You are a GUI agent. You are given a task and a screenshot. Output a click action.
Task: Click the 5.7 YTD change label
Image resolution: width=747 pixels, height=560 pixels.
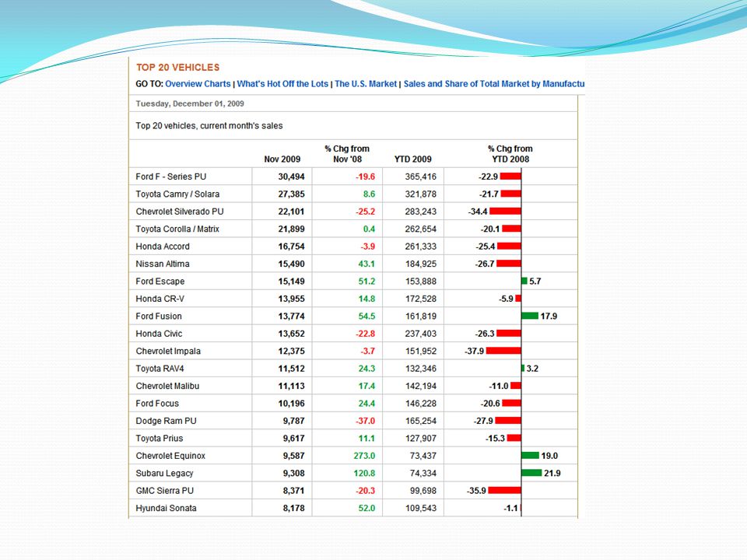click(535, 282)
